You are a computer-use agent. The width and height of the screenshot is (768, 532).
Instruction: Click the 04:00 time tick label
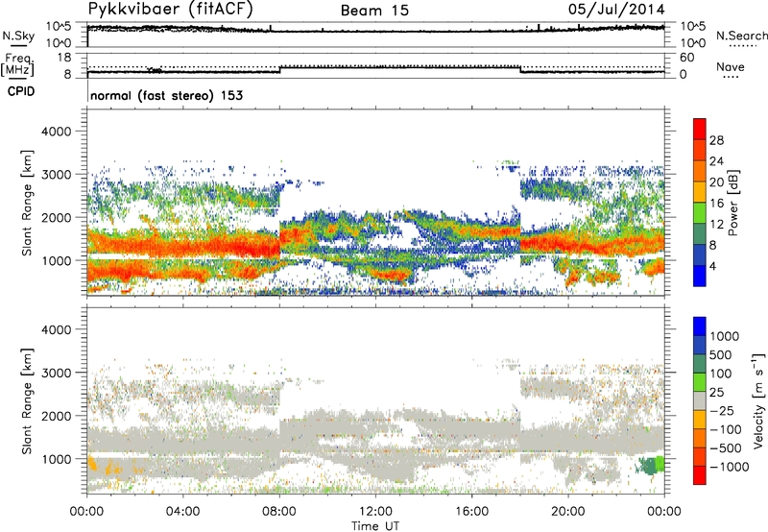coord(182,511)
